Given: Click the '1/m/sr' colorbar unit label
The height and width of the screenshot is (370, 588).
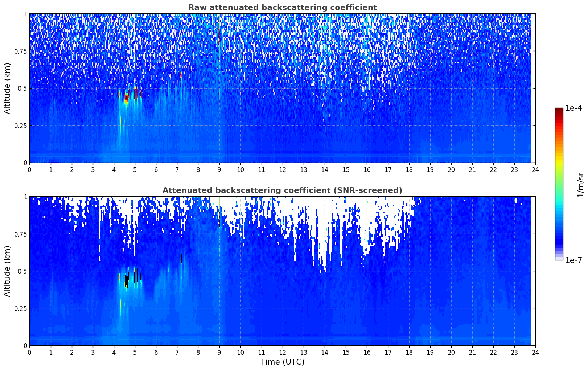Looking at the screenshot, I should [x=580, y=185].
